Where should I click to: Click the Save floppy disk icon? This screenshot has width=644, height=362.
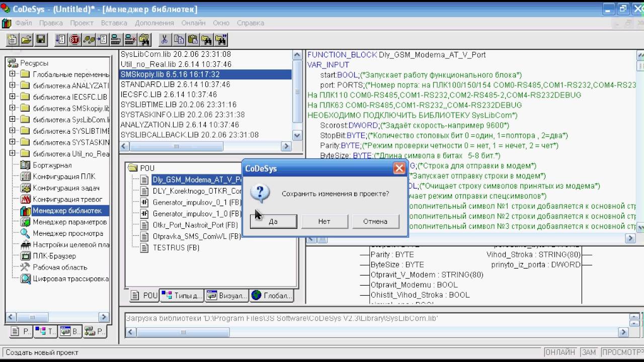40,39
